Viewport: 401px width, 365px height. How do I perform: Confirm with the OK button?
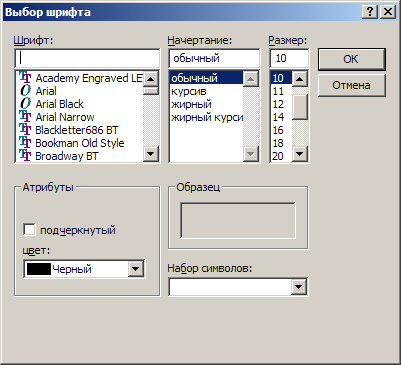click(x=352, y=59)
